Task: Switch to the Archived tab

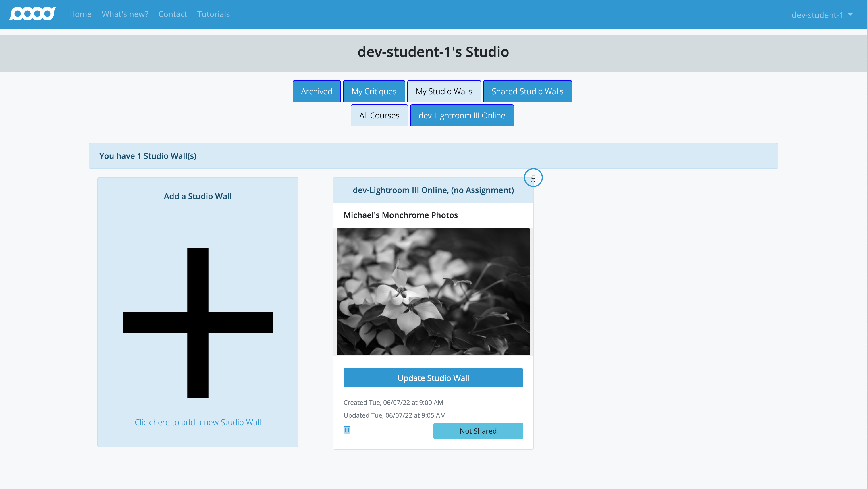Action: [x=317, y=91]
